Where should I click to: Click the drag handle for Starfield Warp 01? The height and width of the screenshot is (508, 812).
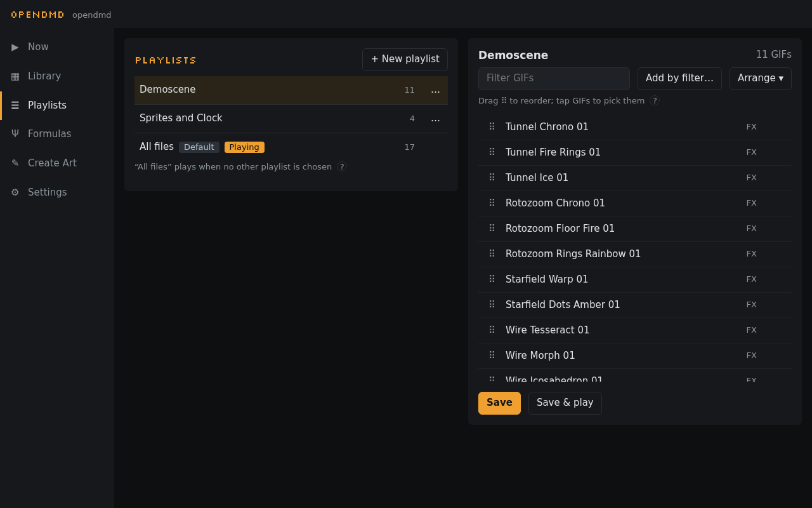(492, 279)
